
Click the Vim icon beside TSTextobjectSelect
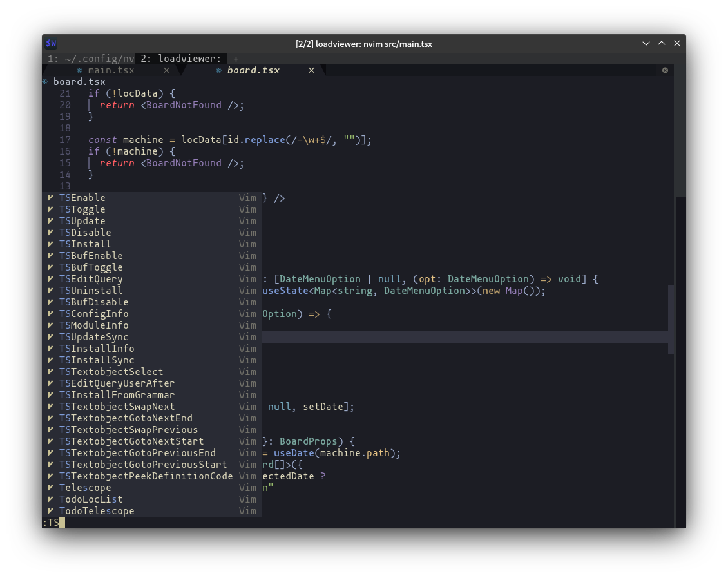pos(50,372)
